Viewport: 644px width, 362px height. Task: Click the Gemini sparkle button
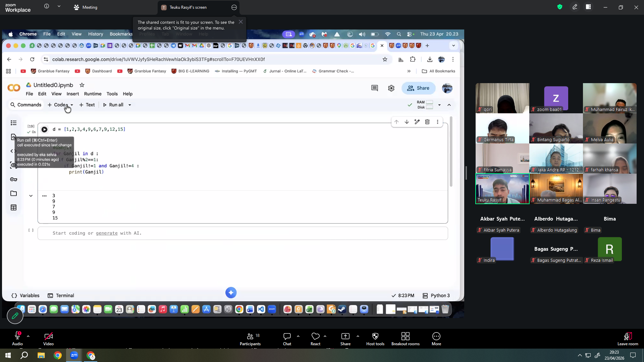pyautogui.click(x=231, y=293)
